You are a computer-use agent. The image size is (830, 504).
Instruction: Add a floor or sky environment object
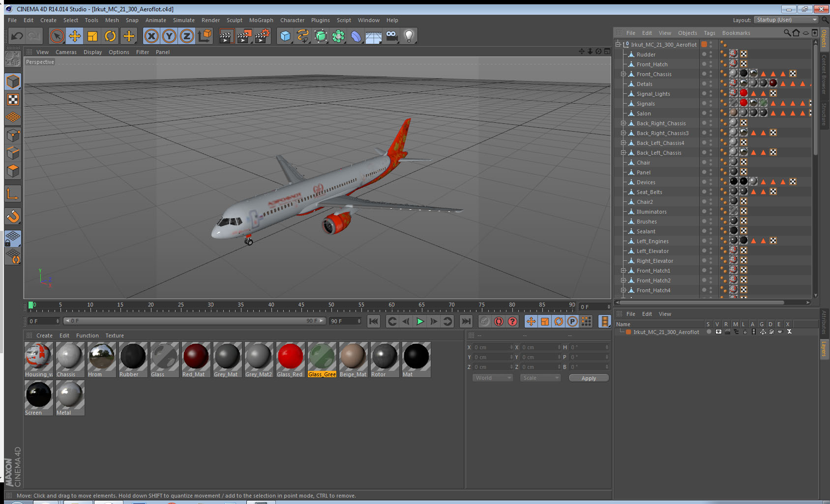(374, 36)
